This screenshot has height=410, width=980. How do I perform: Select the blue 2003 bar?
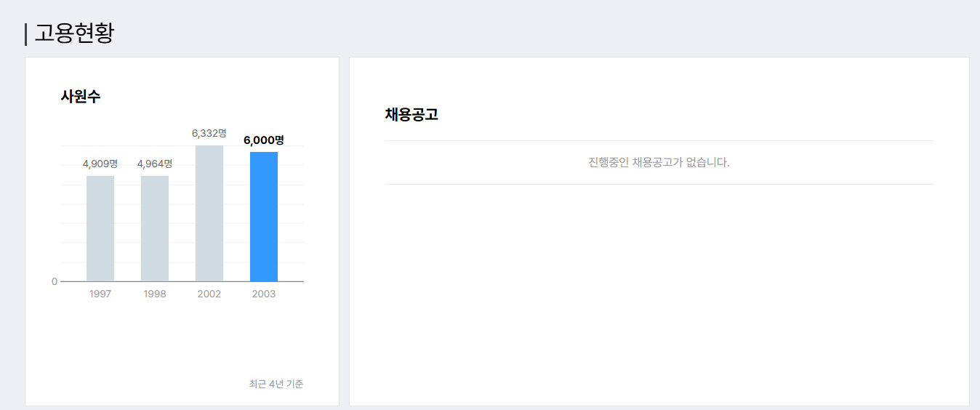pyautogui.click(x=264, y=217)
